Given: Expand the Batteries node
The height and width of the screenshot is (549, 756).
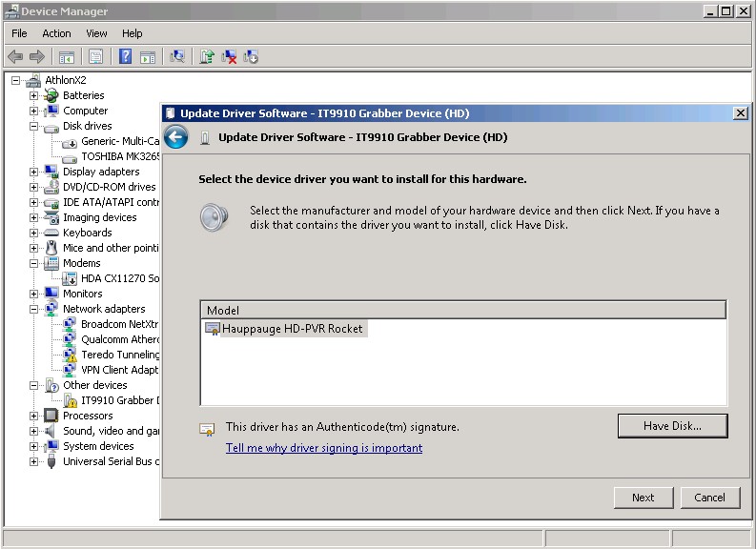Looking at the screenshot, I should pyautogui.click(x=33, y=95).
